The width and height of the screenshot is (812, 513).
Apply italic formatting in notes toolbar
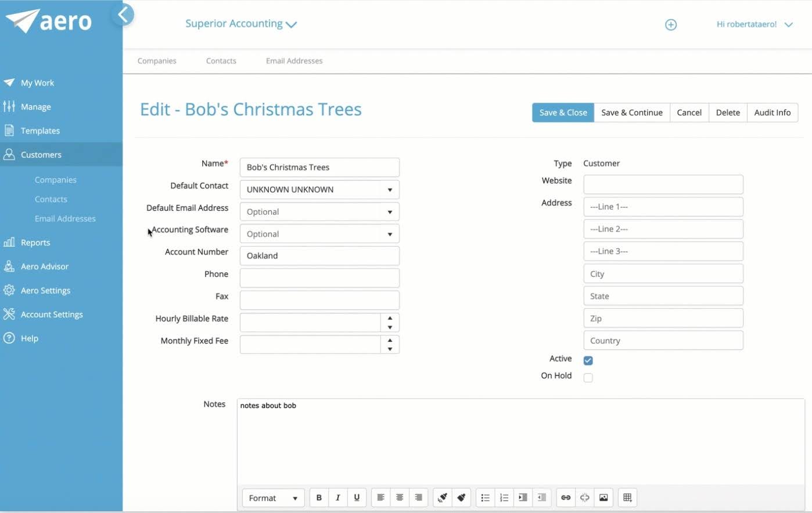click(x=337, y=497)
